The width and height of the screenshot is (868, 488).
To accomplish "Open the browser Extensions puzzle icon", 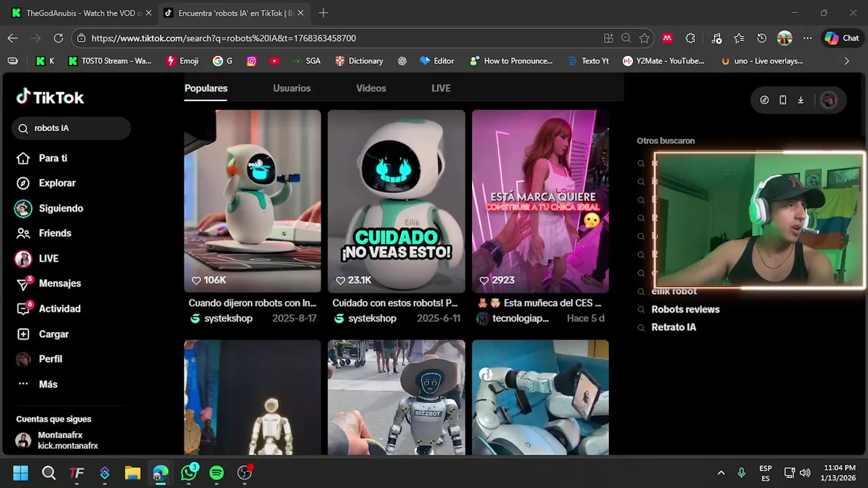I will pos(690,39).
